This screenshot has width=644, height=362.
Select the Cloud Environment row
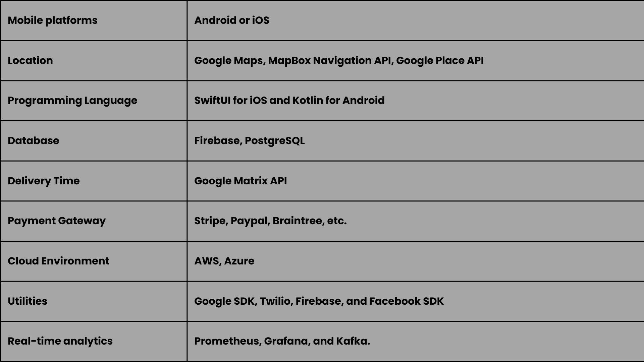[322, 261]
